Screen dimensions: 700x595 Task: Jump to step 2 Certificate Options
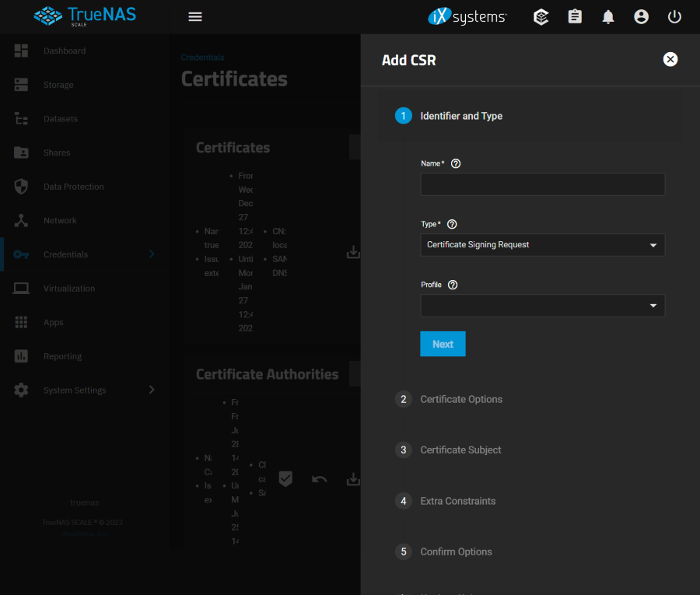460,399
